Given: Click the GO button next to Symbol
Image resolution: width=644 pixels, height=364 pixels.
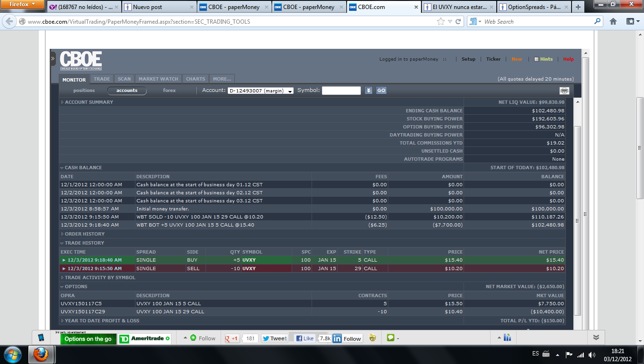Looking at the screenshot, I should pos(381,91).
